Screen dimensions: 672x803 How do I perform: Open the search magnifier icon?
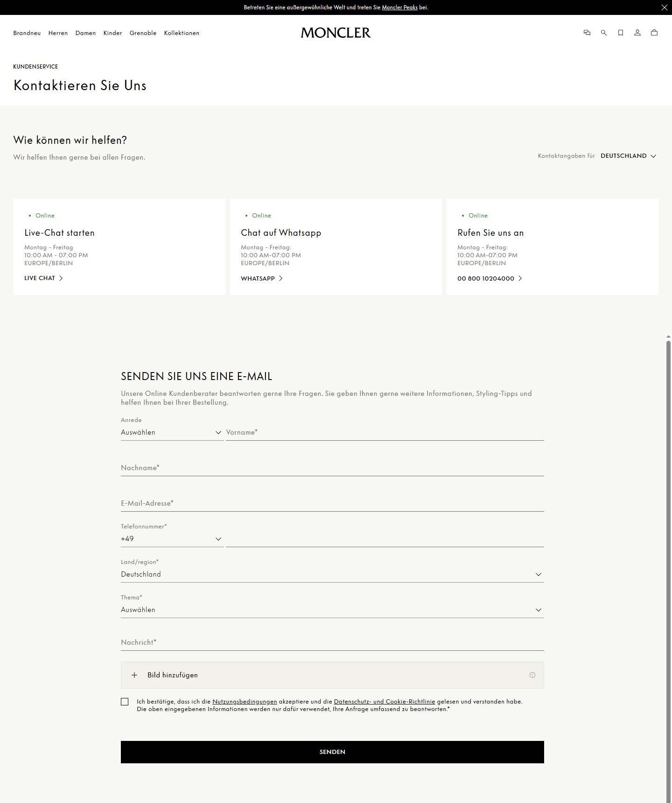coord(604,33)
